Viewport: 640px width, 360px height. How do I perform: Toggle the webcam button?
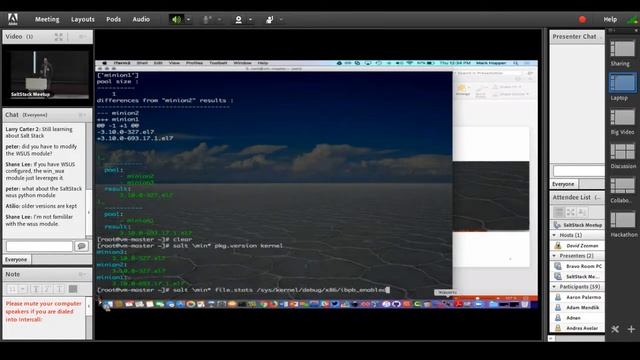tap(238, 19)
